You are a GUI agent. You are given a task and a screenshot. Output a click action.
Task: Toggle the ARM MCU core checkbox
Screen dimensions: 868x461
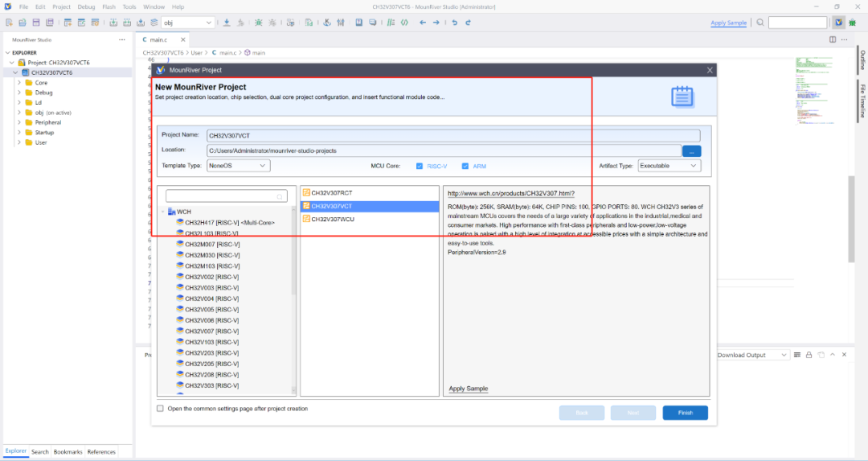coord(465,166)
